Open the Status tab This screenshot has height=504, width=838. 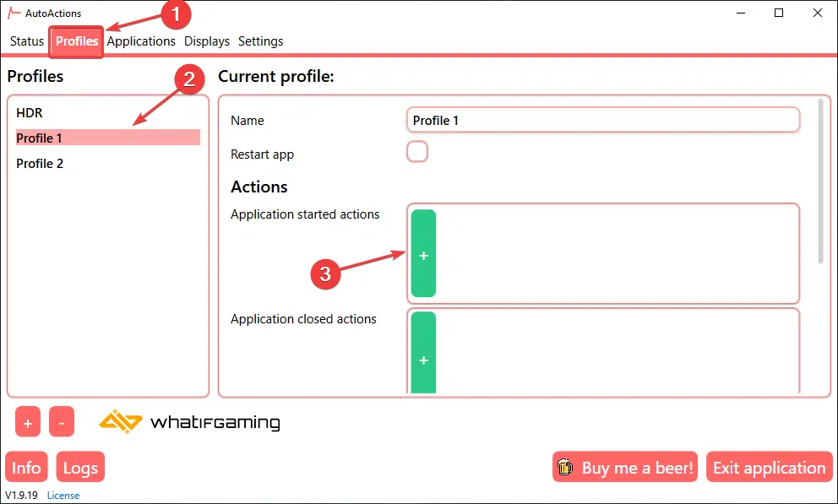(27, 41)
